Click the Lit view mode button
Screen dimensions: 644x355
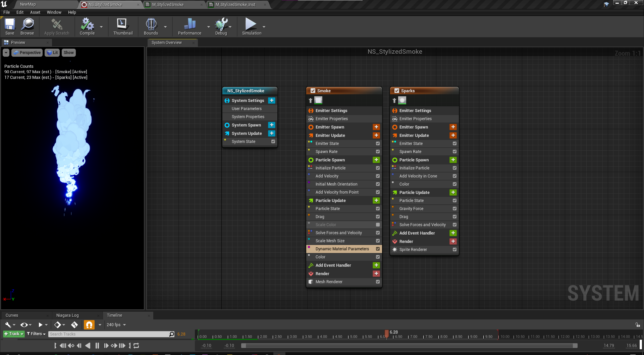(x=52, y=53)
